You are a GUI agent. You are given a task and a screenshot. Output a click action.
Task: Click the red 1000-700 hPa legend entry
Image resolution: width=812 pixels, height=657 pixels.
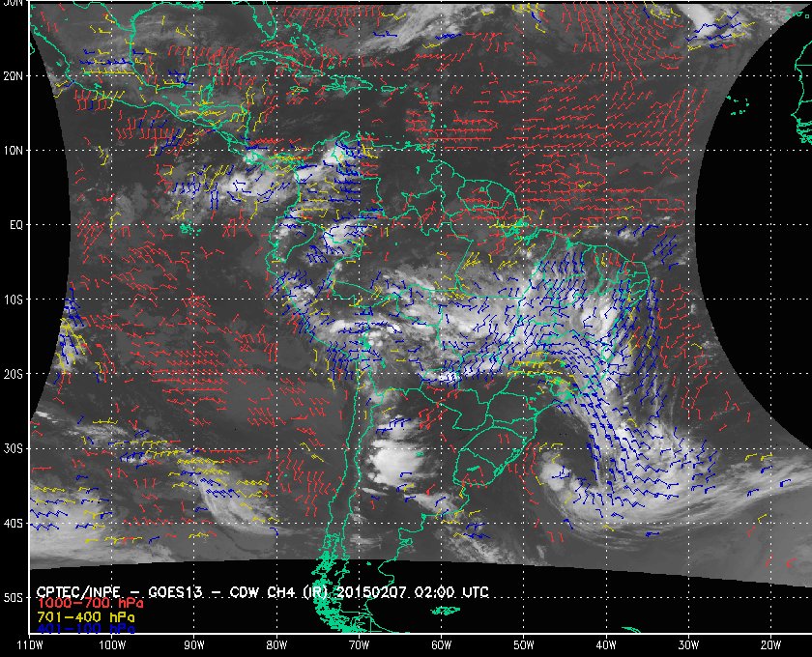[x=90, y=603]
